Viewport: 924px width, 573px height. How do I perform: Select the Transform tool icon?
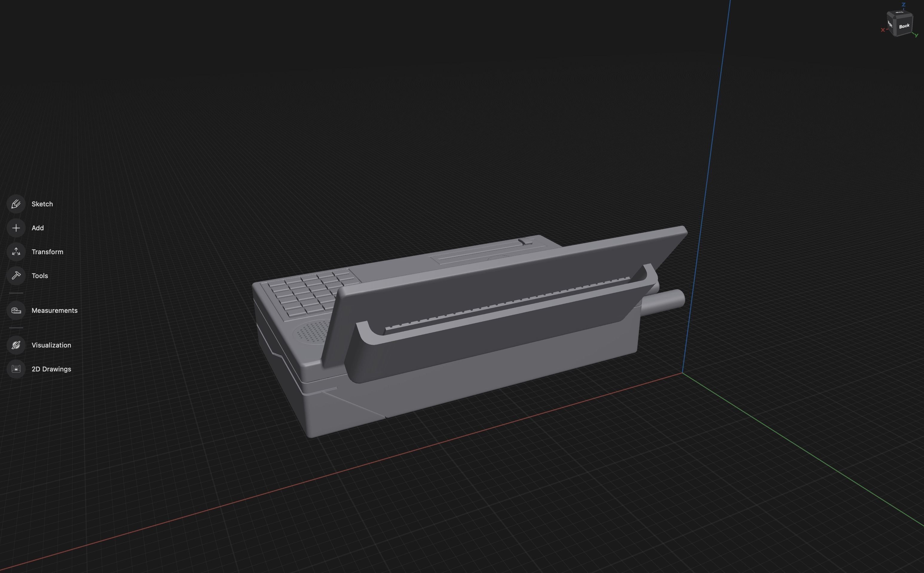point(16,252)
